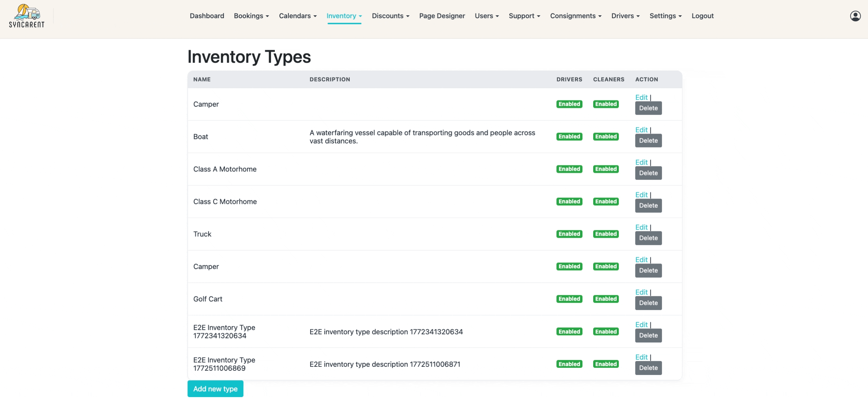The height and width of the screenshot is (406, 868).
Task: Expand the Drivers dropdown menu
Action: pos(625,16)
